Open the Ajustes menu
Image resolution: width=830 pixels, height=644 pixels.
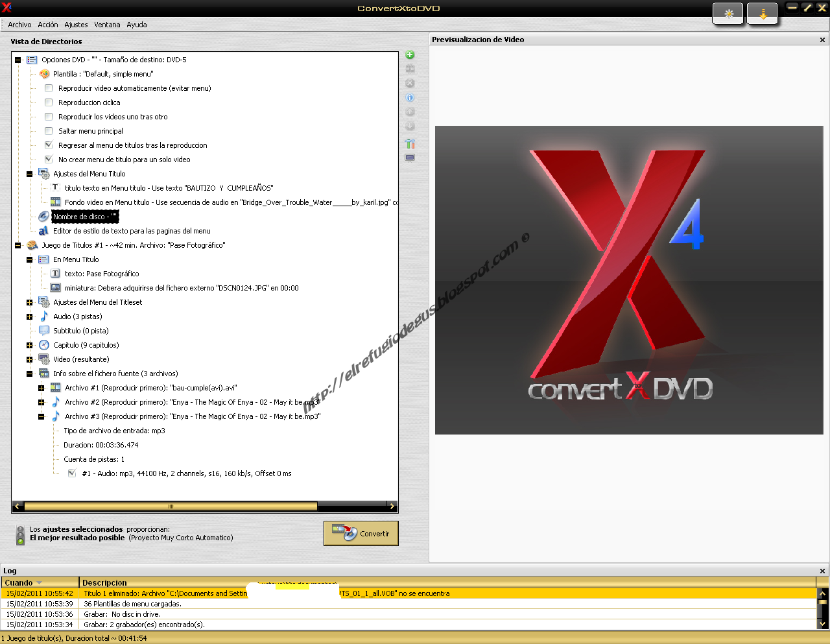point(76,25)
